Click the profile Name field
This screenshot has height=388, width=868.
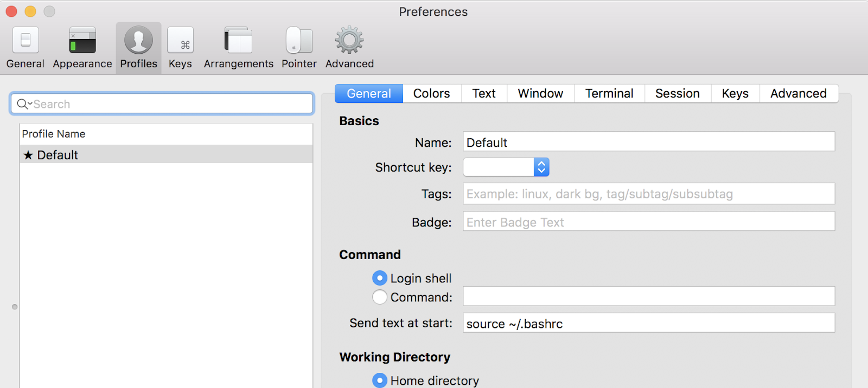(x=648, y=143)
